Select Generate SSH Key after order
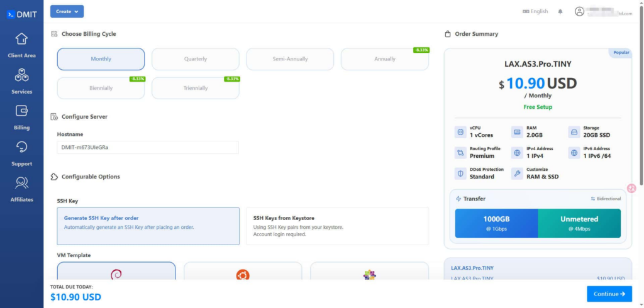 pyautogui.click(x=148, y=226)
